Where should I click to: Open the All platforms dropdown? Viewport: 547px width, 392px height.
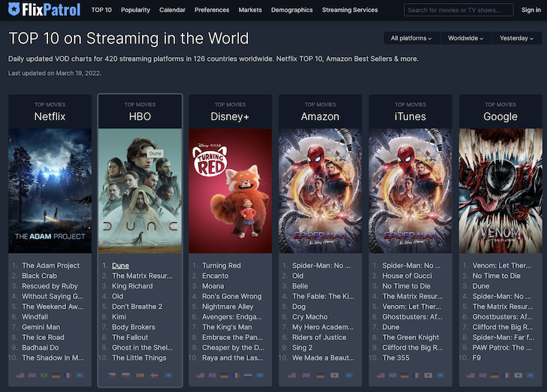click(412, 38)
